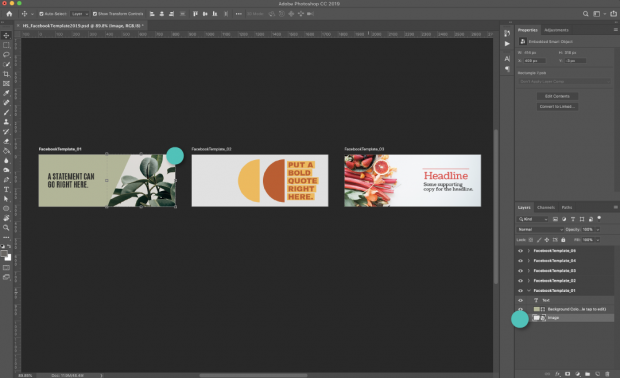
Task: Collapse the FacebookTemplate_01 group
Action: [529, 290]
